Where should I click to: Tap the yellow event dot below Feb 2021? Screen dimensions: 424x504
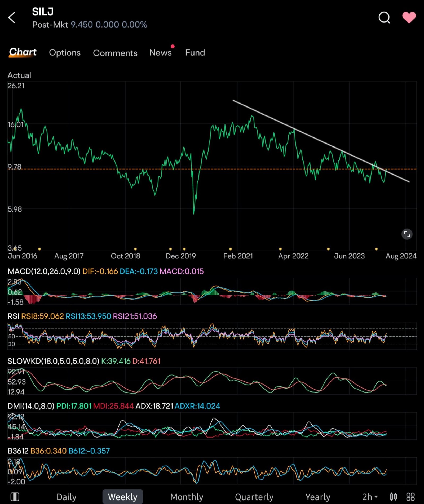231,249
